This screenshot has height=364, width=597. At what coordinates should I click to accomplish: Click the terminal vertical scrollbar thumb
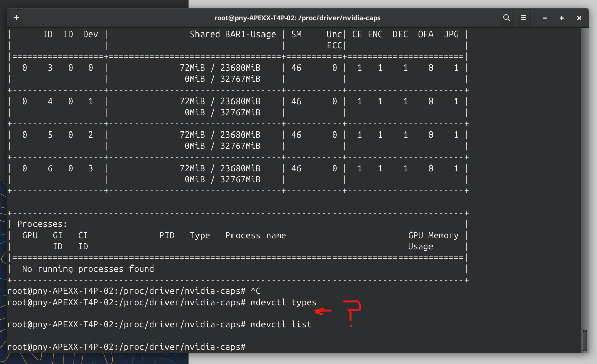585,340
